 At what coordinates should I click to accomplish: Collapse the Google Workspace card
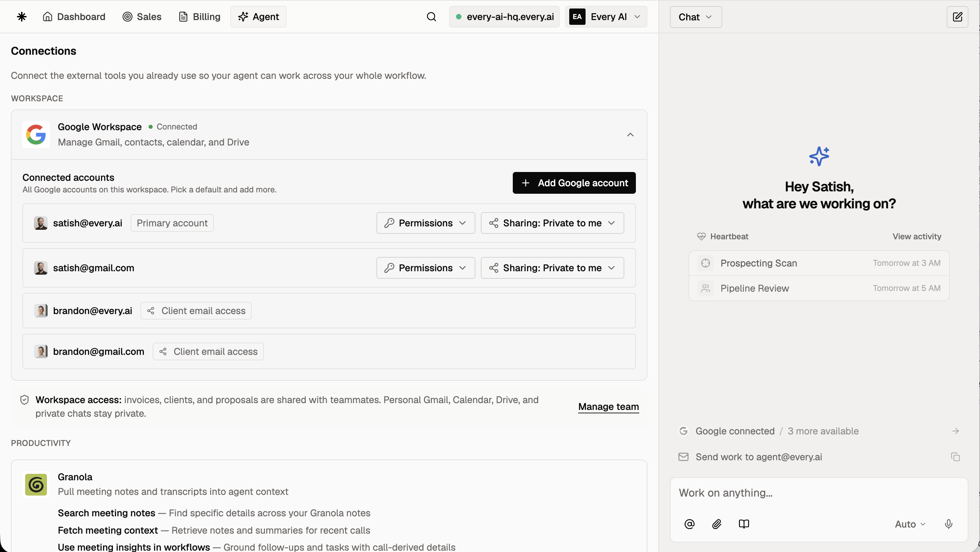coord(630,135)
